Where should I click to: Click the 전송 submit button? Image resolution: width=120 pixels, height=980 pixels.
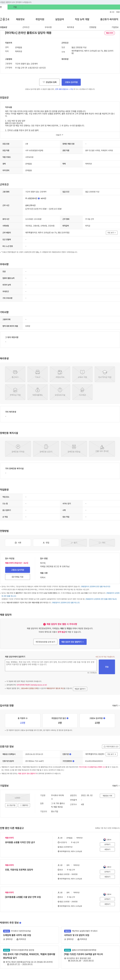[x=107, y=667]
